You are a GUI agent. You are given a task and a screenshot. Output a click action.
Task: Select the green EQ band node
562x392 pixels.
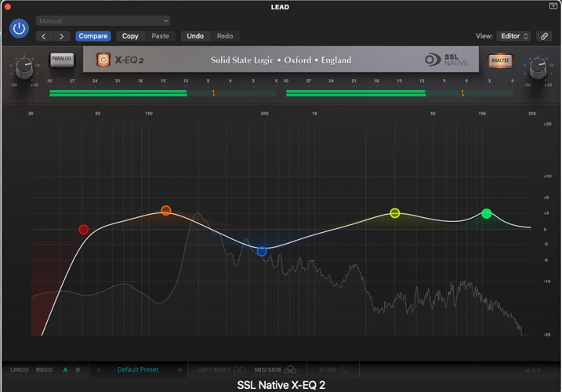pyautogui.click(x=487, y=214)
